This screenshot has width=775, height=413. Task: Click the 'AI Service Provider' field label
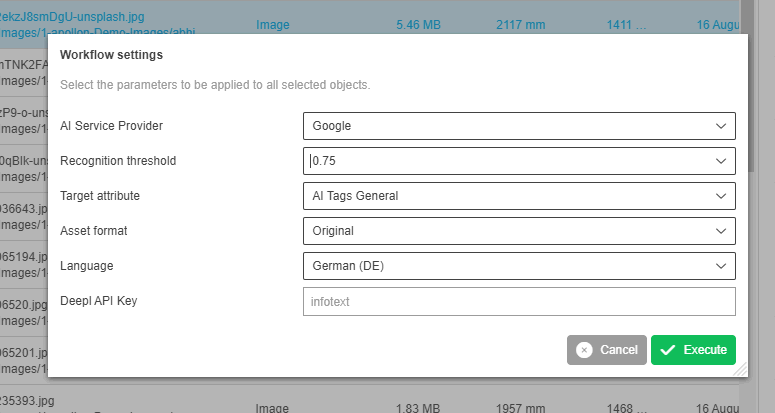112,126
